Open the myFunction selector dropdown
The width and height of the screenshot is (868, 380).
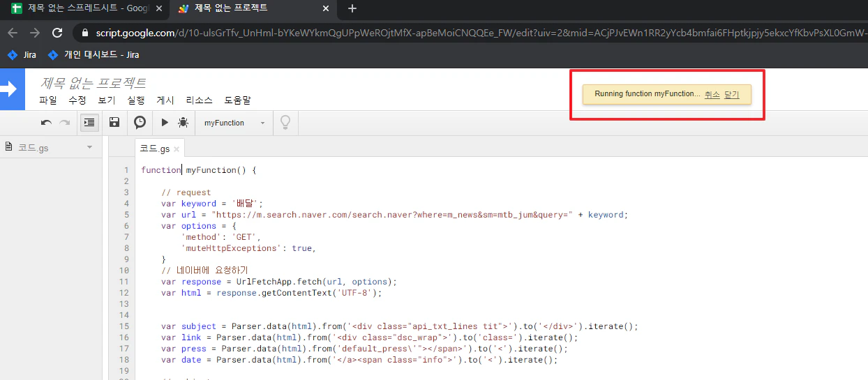pos(234,123)
